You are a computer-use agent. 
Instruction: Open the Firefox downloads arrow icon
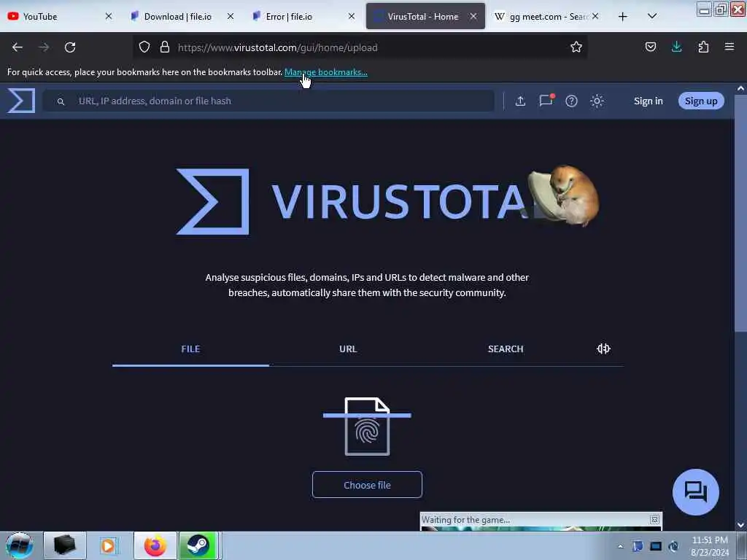tap(676, 47)
